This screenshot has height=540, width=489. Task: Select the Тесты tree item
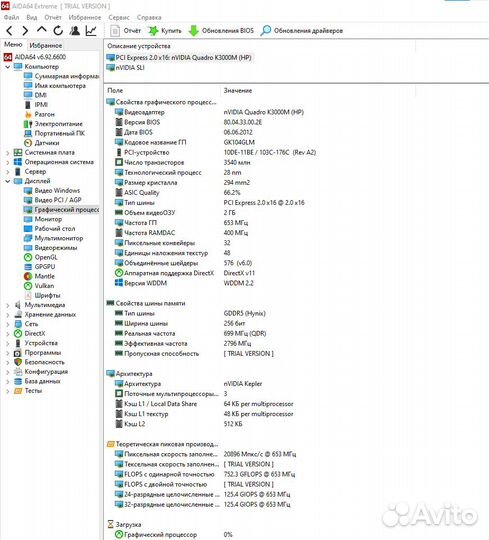(x=28, y=391)
